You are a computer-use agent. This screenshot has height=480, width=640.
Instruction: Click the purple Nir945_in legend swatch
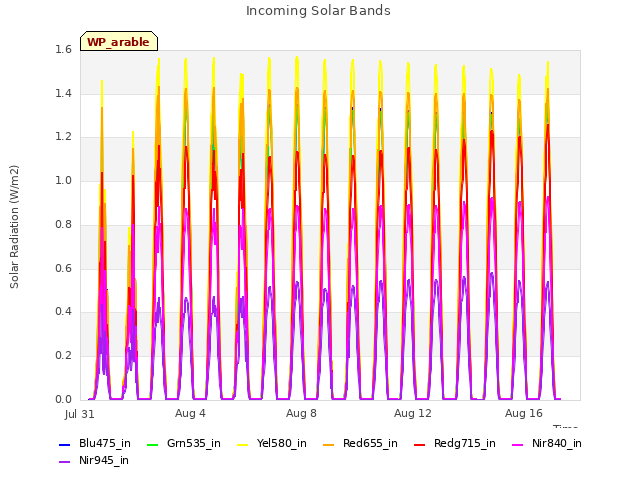coord(64,462)
